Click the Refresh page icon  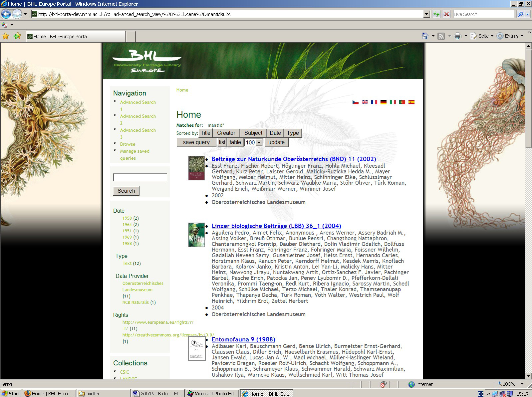click(436, 14)
